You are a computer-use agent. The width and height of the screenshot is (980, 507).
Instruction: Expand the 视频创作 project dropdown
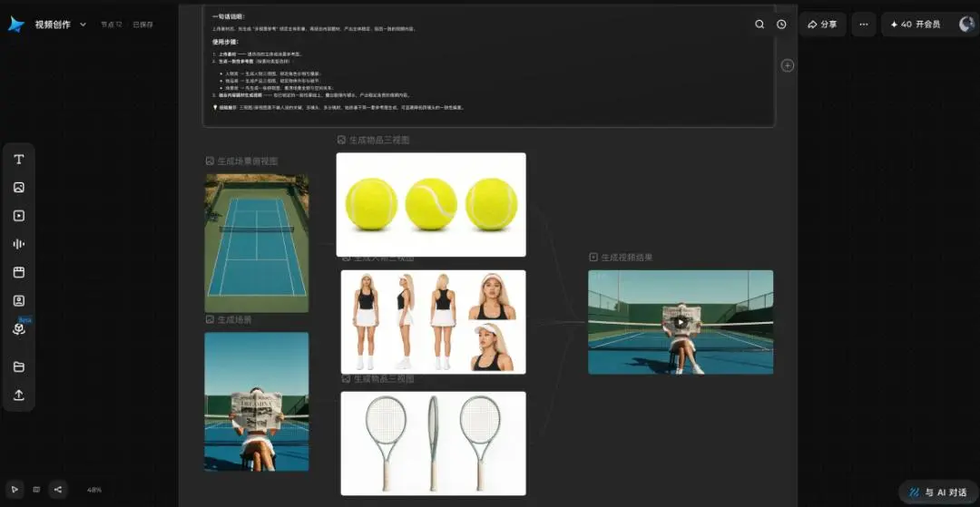83,24
